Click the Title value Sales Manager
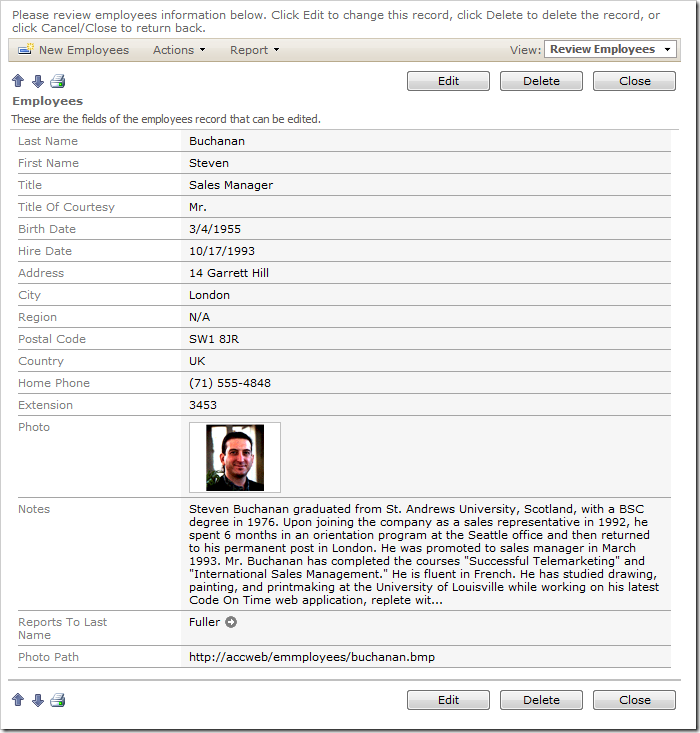 pos(231,185)
